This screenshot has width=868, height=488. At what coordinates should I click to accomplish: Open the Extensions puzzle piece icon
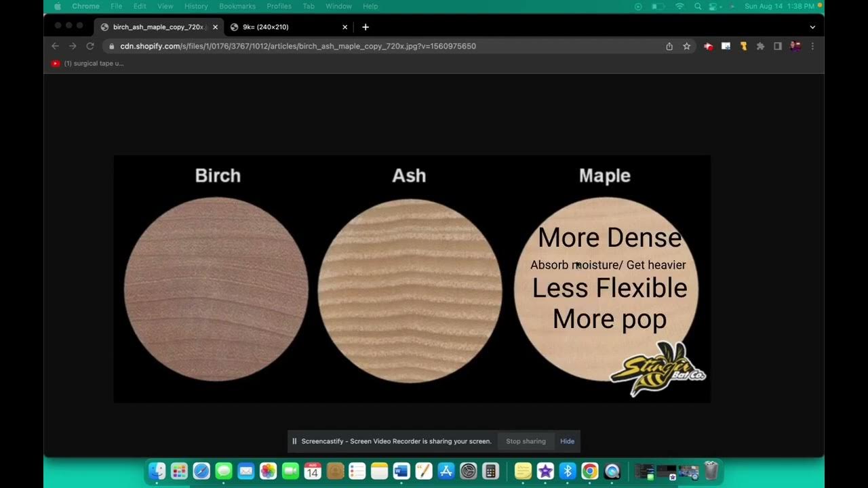click(760, 46)
